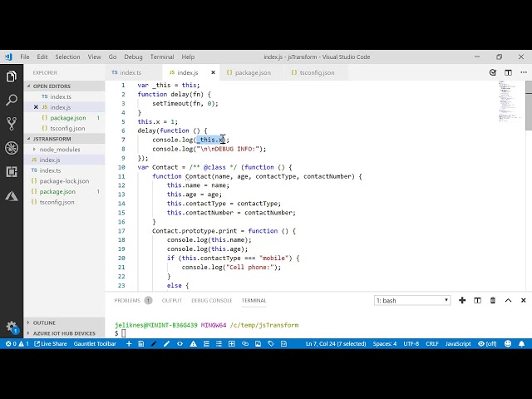The height and width of the screenshot is (399, 532).
Task: Click into the bash terminal prompt
Action: tap(124, 333)
